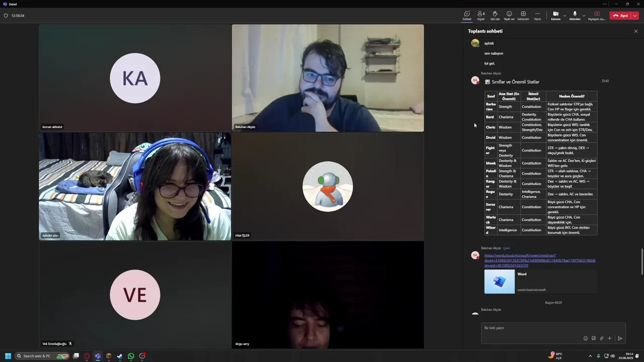Open the Windows Start menu
The width and height of the screenshot is (644, 362).
tap(8, 356)
